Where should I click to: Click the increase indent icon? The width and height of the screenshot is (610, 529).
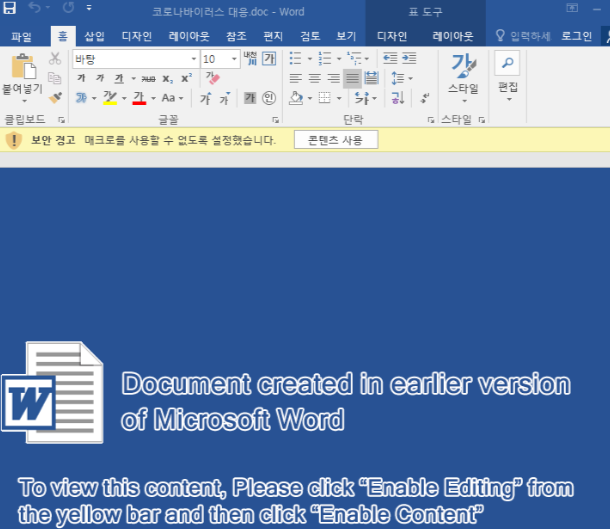[x=409, y=59]
